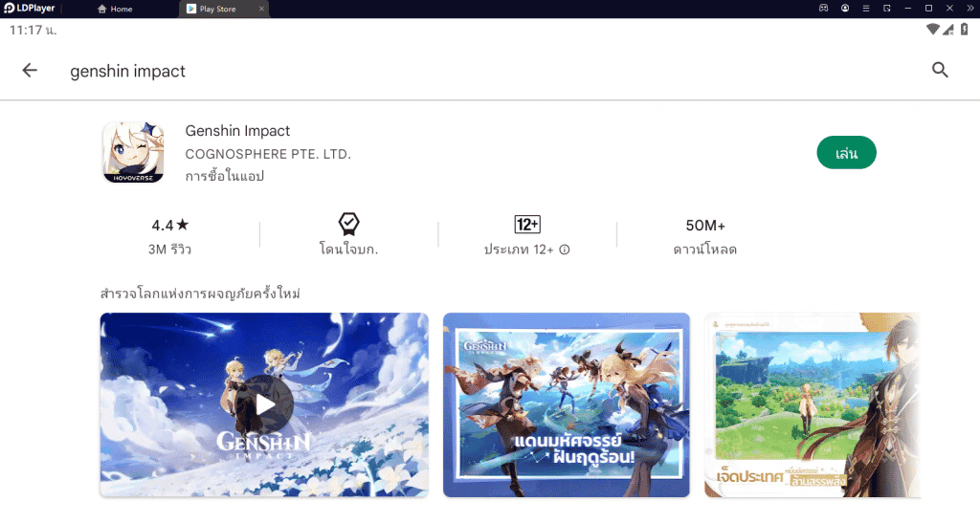
Task: Click the Wi-Fi status icon
Action: (x=932, y=30)
